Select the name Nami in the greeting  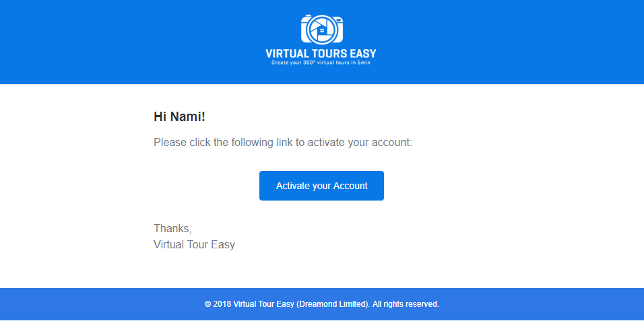pos(186,117)
